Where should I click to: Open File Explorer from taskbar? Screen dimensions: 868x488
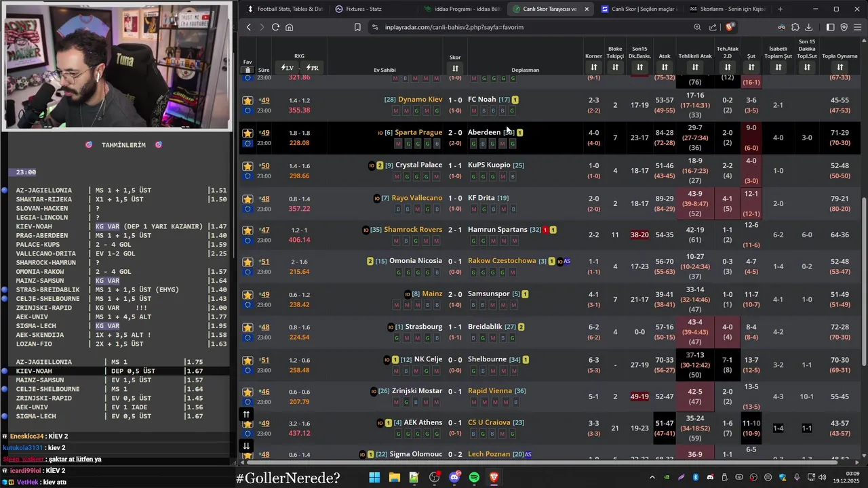coord(394,477)
